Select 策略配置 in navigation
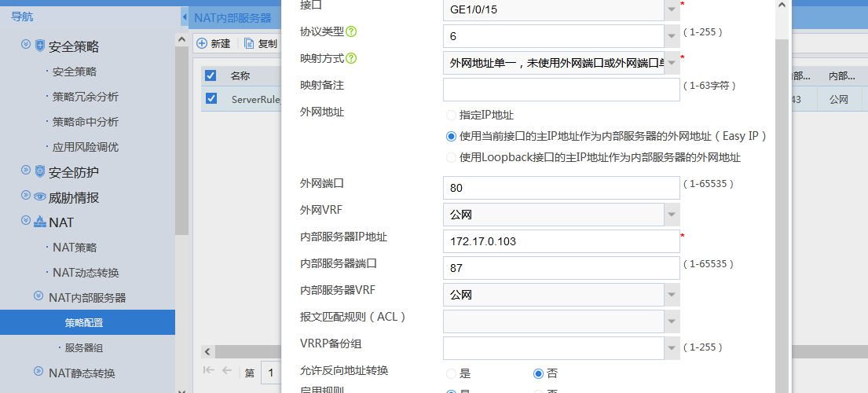 (x=87, y=323)
